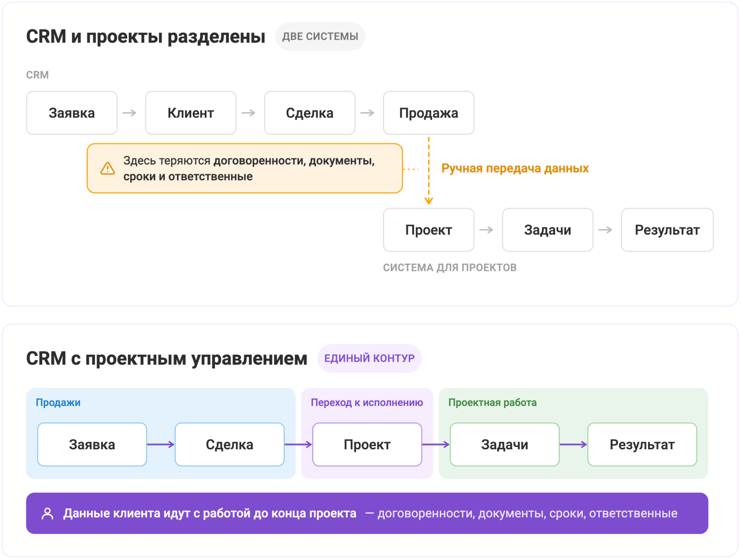The width and height of the screenshot is (740, 560).
Task: Click the gray CRM label above the row
Action: pyautogui.click(x=37, y=75)
